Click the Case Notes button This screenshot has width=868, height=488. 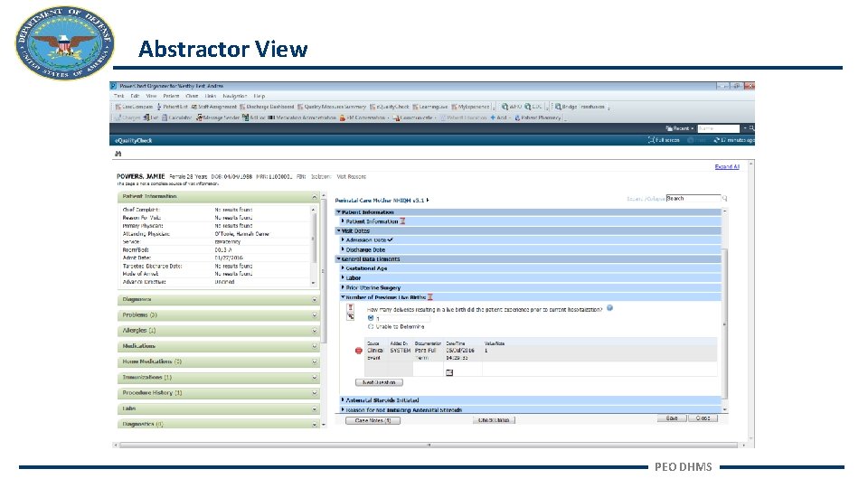[x=373, y=420]
